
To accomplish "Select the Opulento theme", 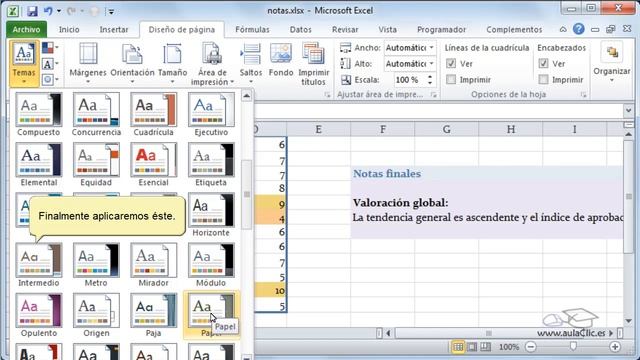I will click(39, 315).
